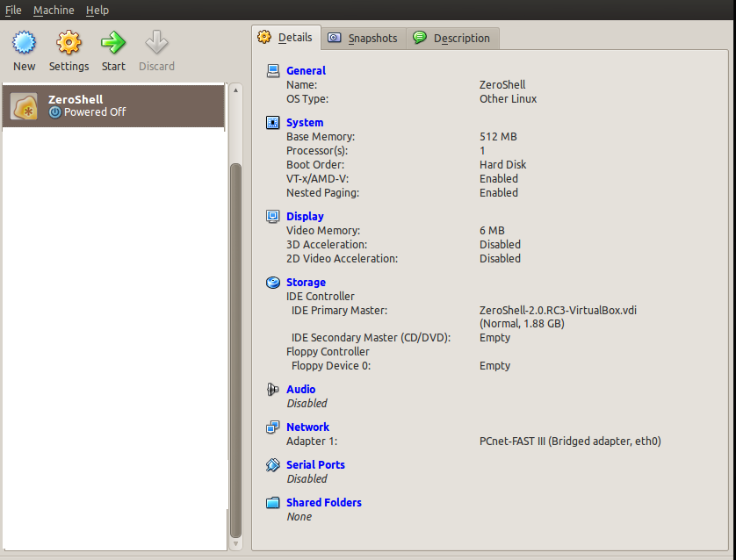Click the 'IDE Controller' storage entry
Viewport: 736px width, 560px height.
pyautogui.click(x=321, y=297)
